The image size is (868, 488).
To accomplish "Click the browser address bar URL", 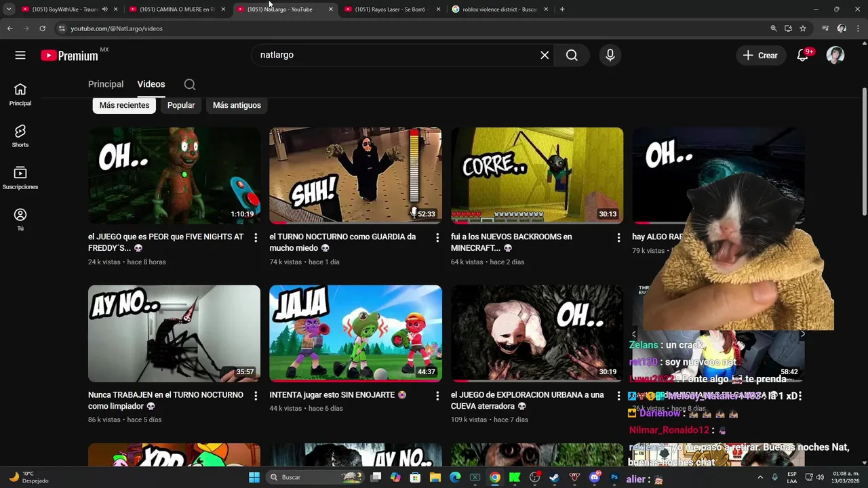I will pos(117,28).
